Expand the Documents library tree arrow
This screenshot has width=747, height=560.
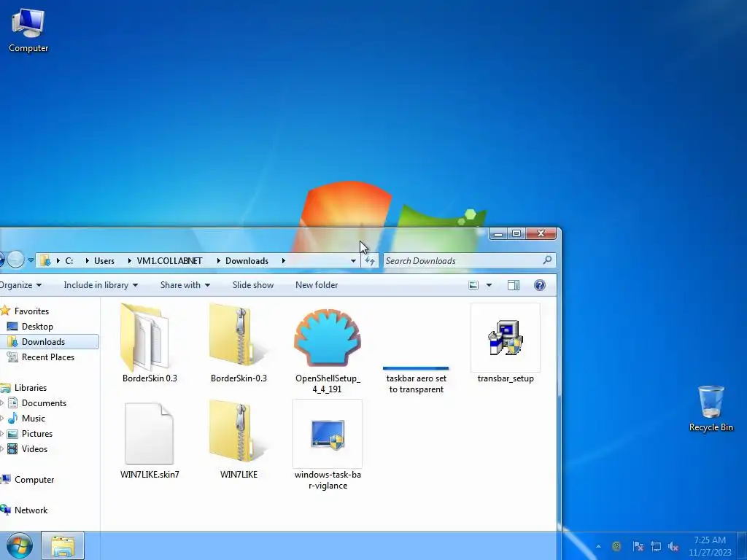point(2,402)
